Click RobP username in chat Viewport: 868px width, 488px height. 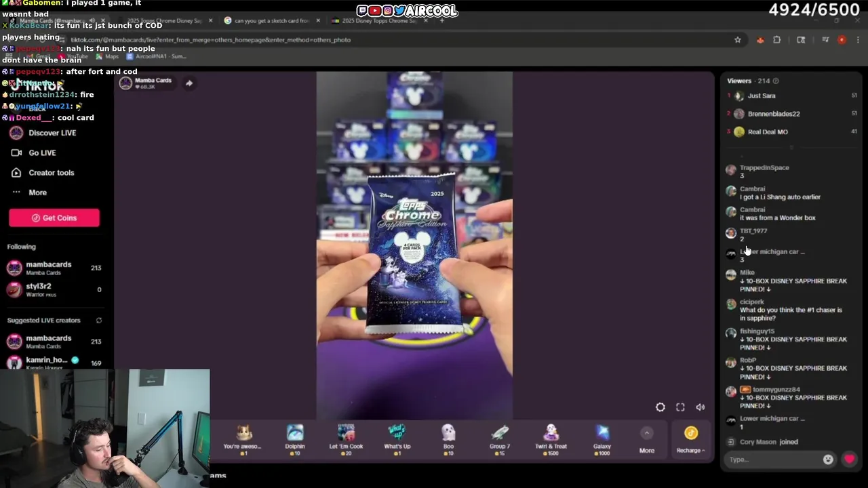point(748,361)
